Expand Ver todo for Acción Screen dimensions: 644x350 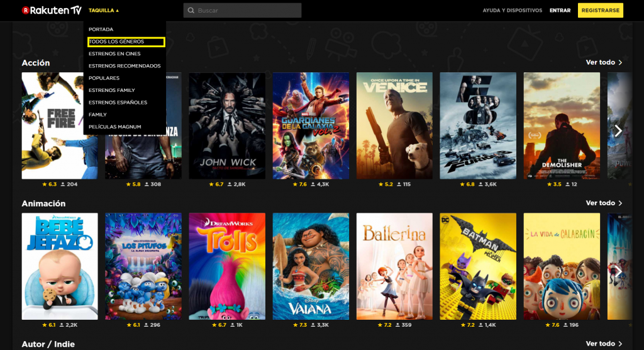pyautogui.click(x=604, y=62)
